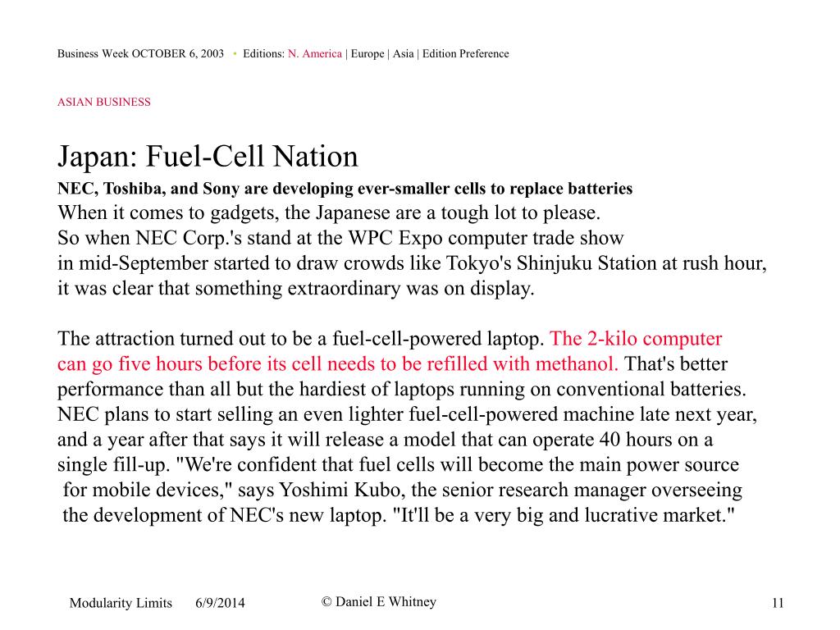Click the '© Daniel E Whitney' copyright text
840x630 pixels.
pos(379,601)
